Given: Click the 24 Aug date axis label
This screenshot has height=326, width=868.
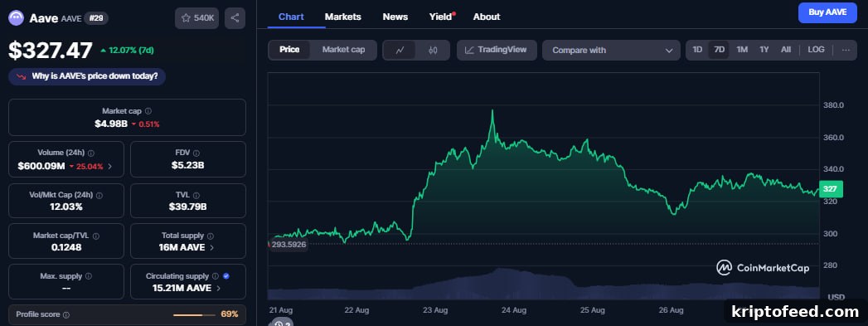Looking at the screenshot, I should [x=514, y=310].
